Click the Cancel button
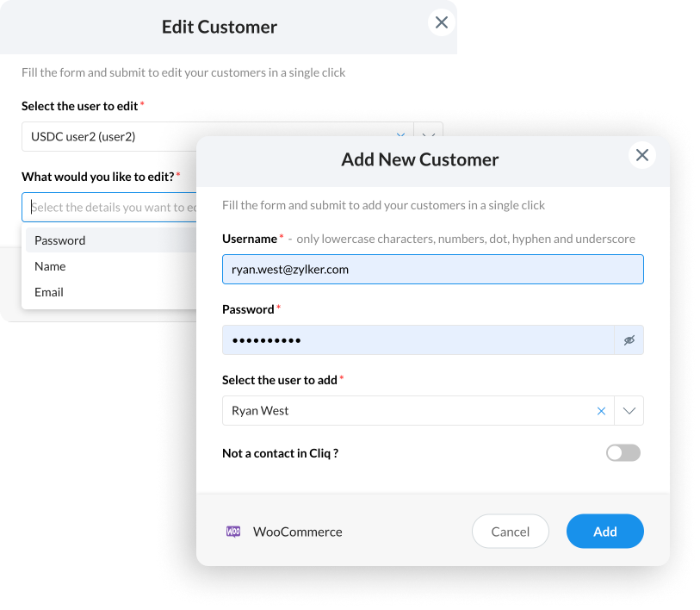 pos(510,532)
